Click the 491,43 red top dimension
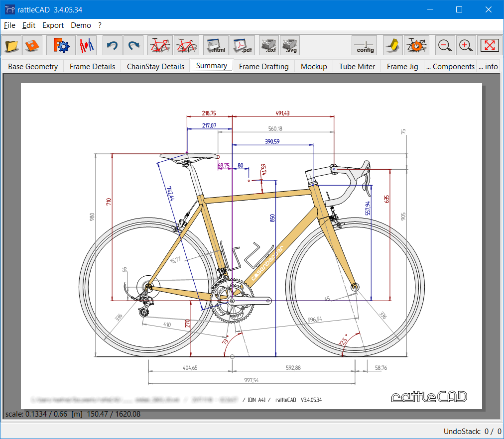Viewport: 504px width, 439px height. click(282, 113)
